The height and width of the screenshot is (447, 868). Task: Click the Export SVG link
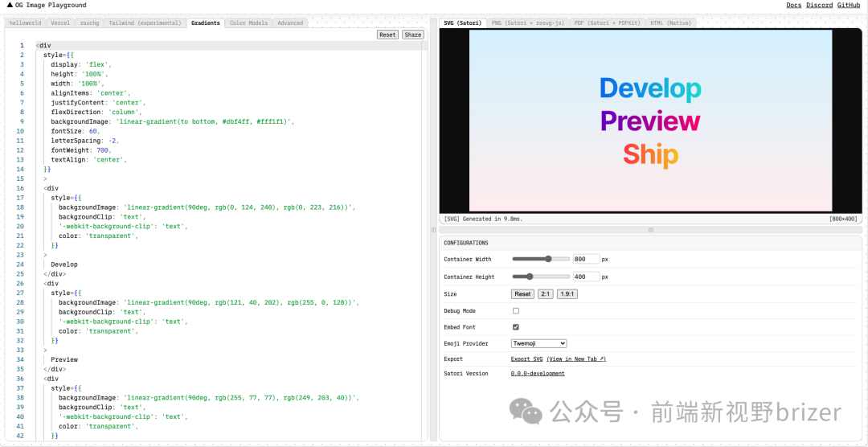526,359
